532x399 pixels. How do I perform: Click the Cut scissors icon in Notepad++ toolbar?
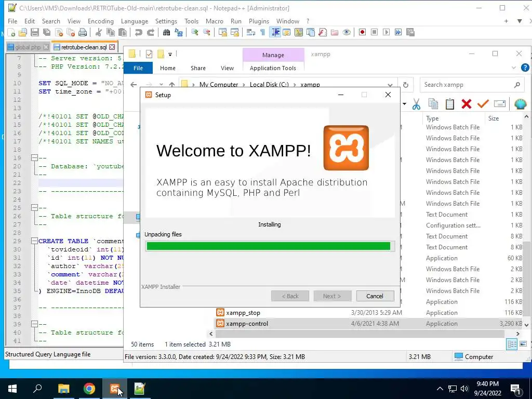coord(99,32)
